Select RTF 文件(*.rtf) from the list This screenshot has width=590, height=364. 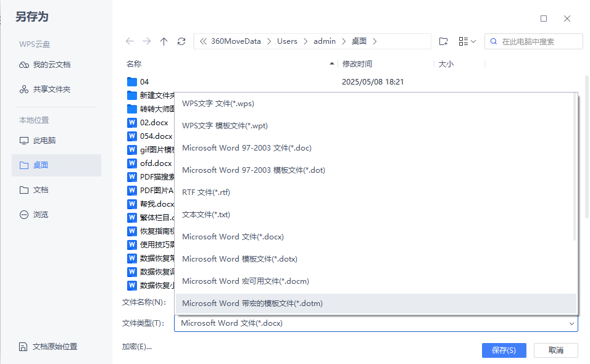click(210, 192)
